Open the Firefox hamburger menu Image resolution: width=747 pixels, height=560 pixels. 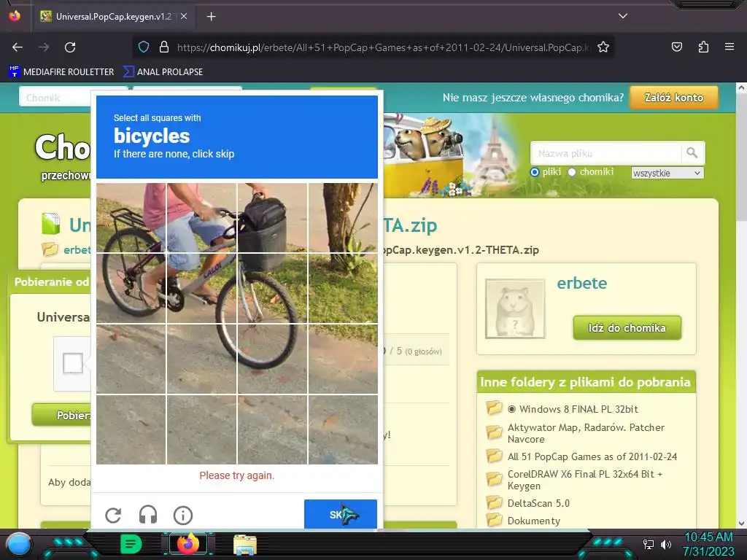[x=729, y=47]
